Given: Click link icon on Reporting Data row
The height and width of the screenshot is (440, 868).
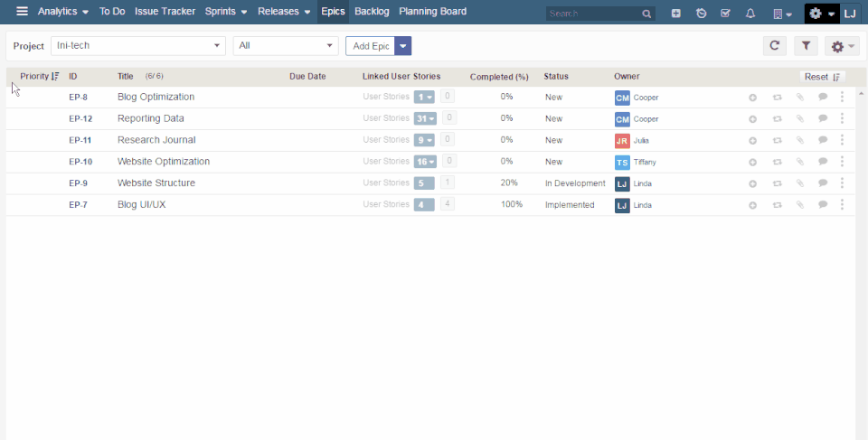Looking at the screenshot, I should pos(778,119).
